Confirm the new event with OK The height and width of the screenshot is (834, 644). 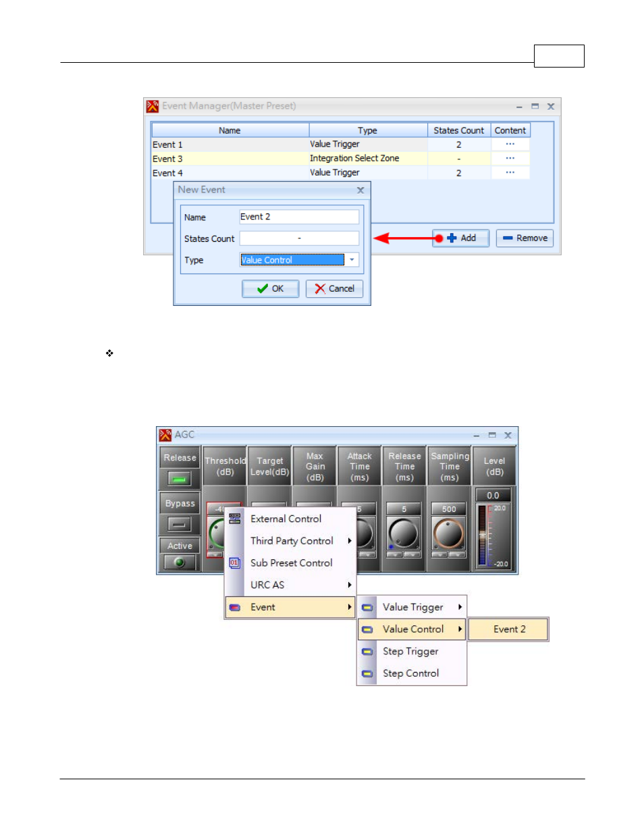pyautogui.click(x=271, y=289)
